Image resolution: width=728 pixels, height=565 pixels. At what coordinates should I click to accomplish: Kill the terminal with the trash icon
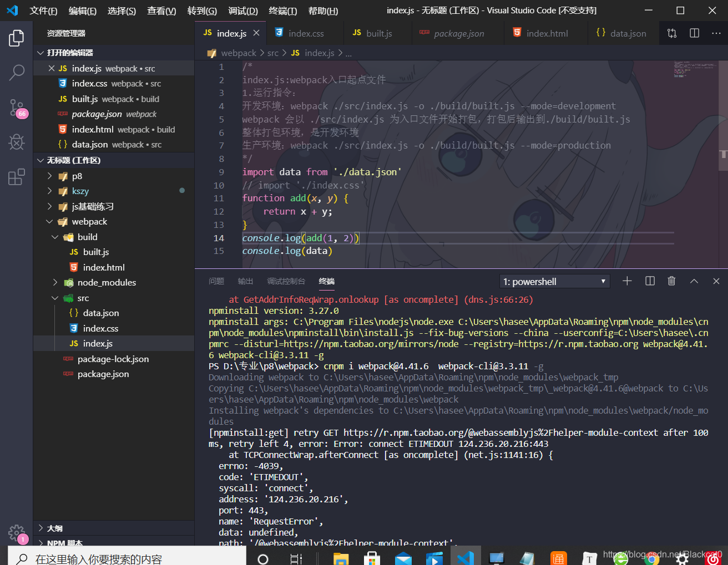[671, 281]
